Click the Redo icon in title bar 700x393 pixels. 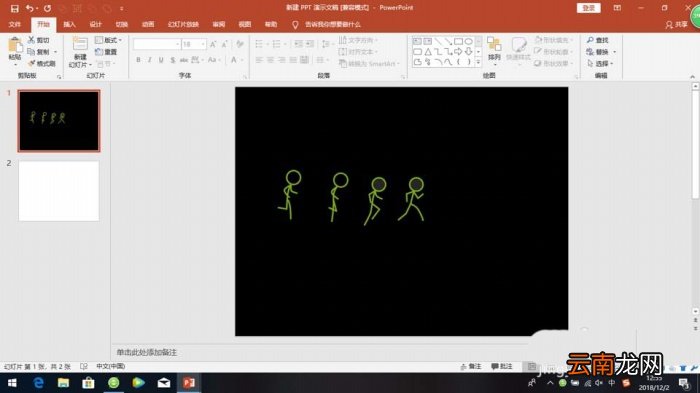point(47,8)
